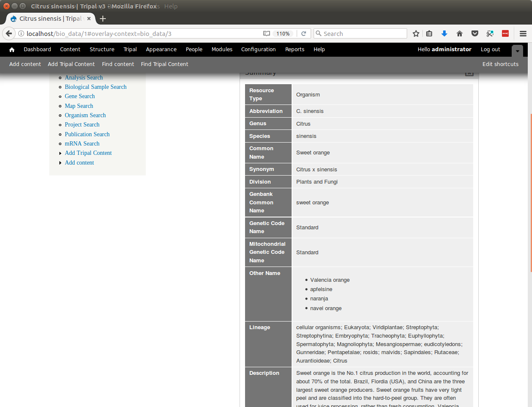Collapse the admin shortcuts bar toggle
The width and height of the screenshot is (532, 407).
(x=517, y=51)
